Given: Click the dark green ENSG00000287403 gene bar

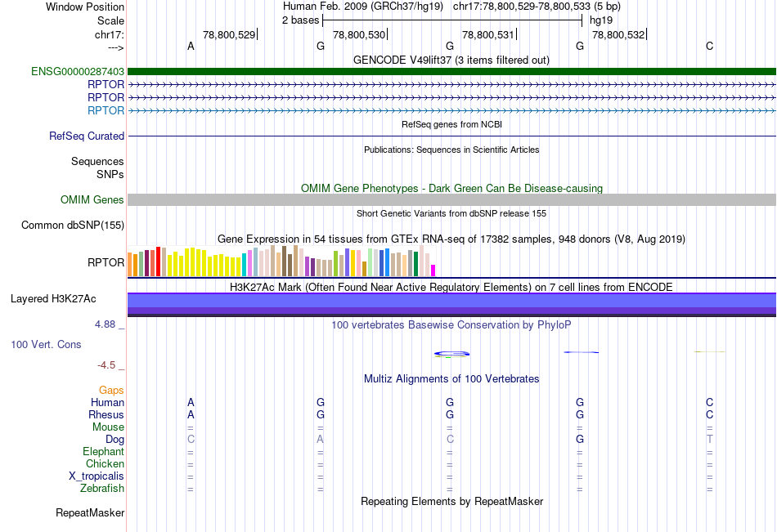Looking at the screenshot, I should [x=451, y=71].
